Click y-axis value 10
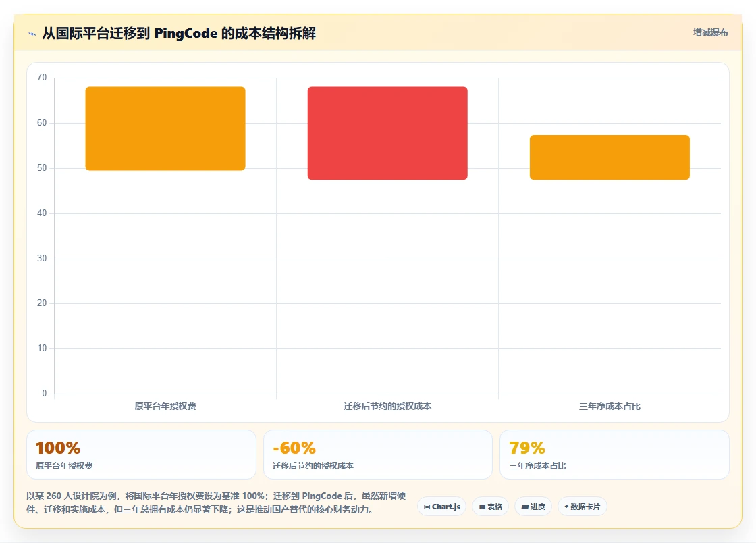 42,348
